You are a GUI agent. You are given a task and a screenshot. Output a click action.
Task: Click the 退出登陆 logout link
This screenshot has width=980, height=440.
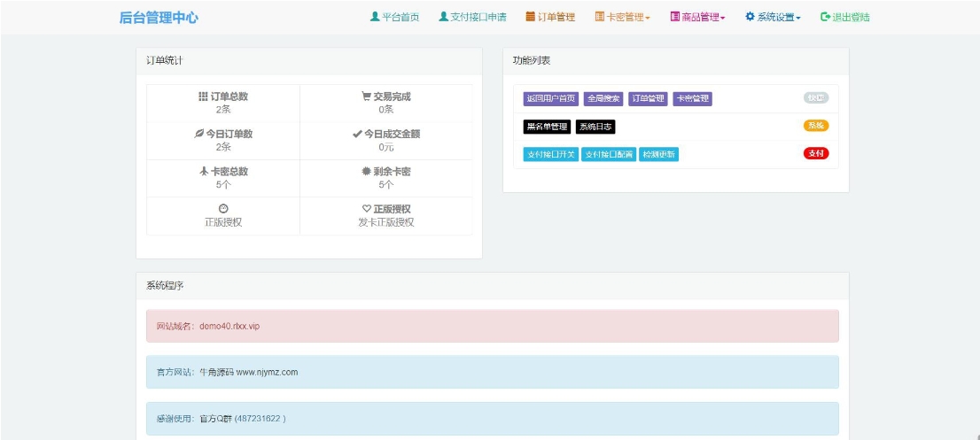tap(845, 17)
